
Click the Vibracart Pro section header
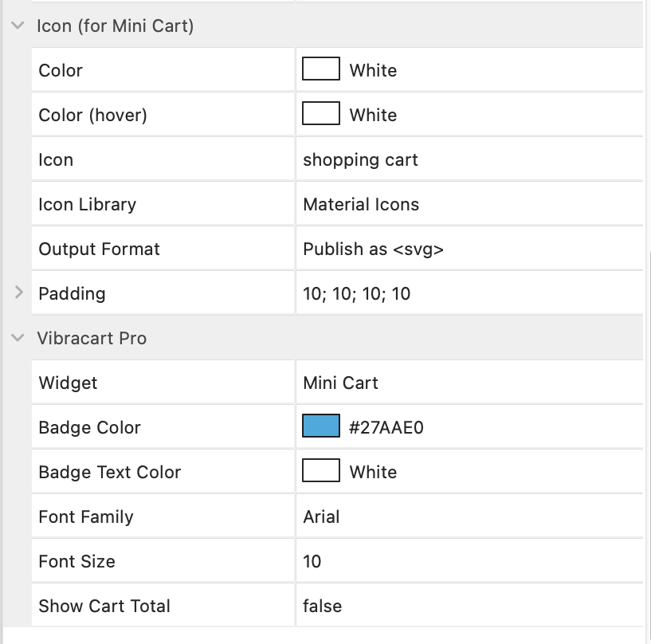[x=92, y=338]
